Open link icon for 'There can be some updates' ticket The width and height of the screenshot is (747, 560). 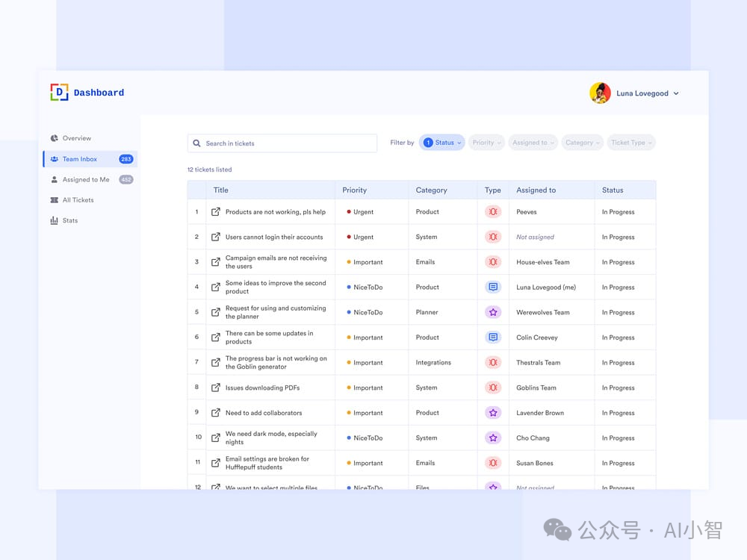(216, 337)
